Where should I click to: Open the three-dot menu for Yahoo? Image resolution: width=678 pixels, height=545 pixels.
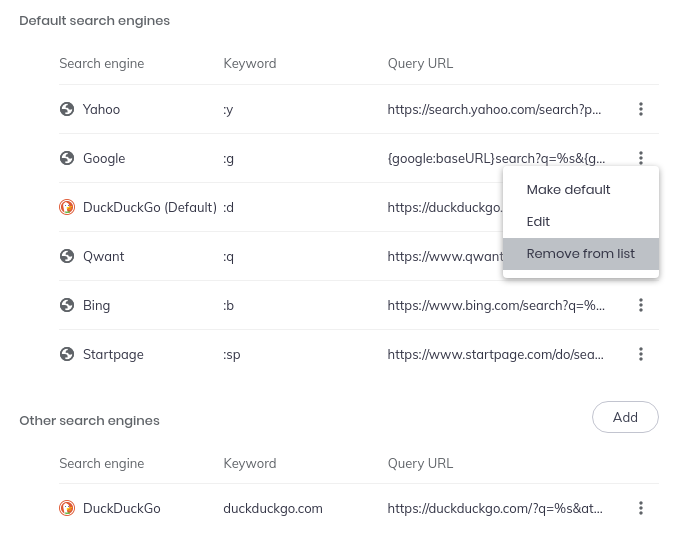click(641, 109)
